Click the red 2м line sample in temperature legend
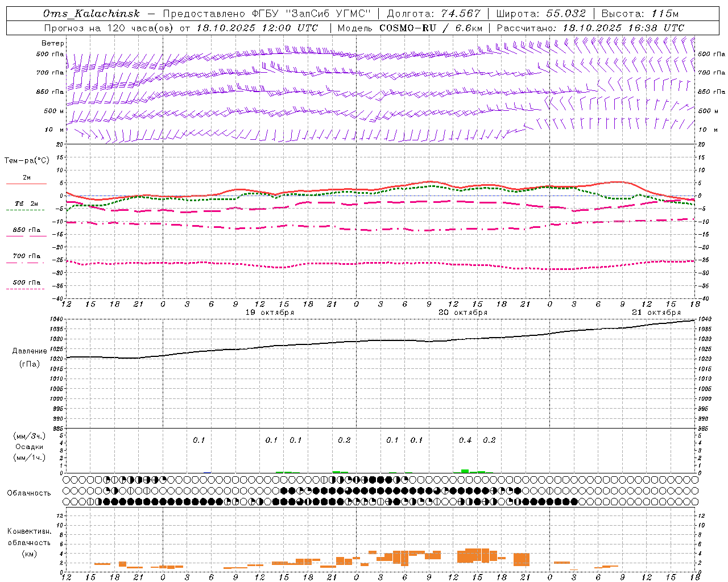Screen dimensions: 728x582 point(26,184)
